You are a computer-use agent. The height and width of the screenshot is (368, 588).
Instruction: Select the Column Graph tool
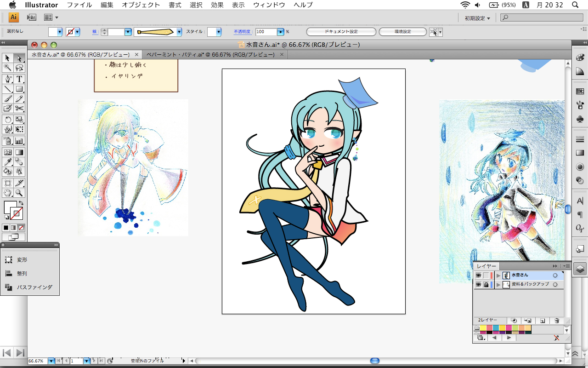pyautogui.click(x=19, y=141)
